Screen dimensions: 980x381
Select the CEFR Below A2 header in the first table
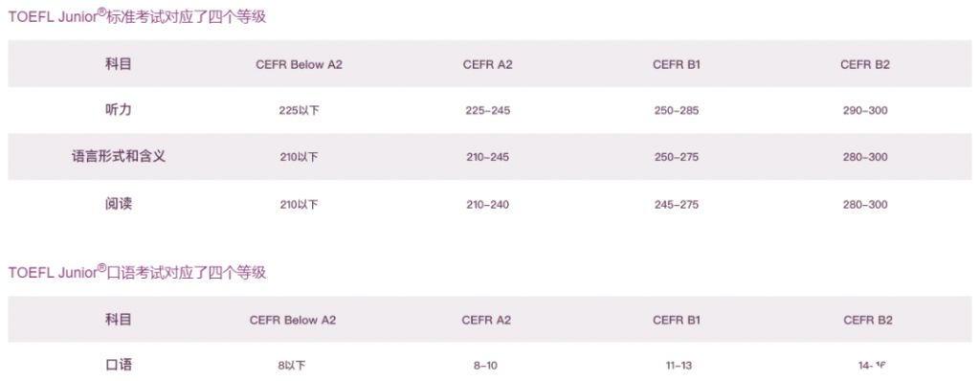299,64
